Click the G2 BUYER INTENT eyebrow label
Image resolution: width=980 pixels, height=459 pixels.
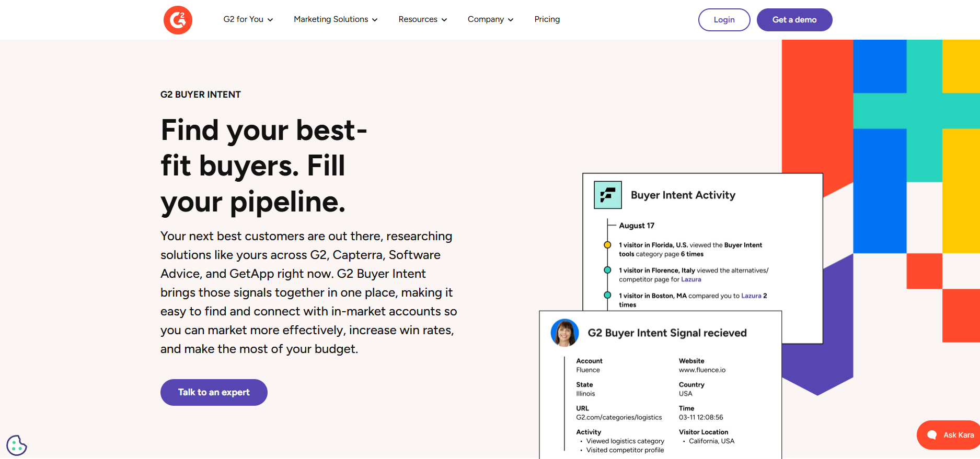[201, 95]
